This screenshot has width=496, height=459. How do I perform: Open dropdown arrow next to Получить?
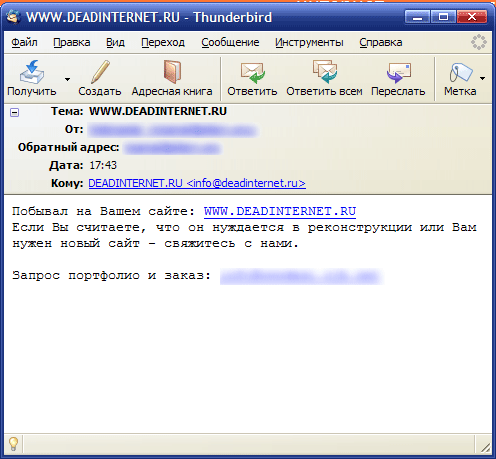[67, 79]
